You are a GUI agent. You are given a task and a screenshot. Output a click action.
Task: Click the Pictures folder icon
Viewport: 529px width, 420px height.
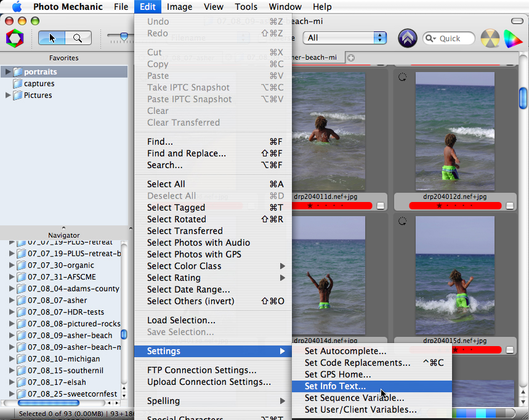click(x=18, y=95)
